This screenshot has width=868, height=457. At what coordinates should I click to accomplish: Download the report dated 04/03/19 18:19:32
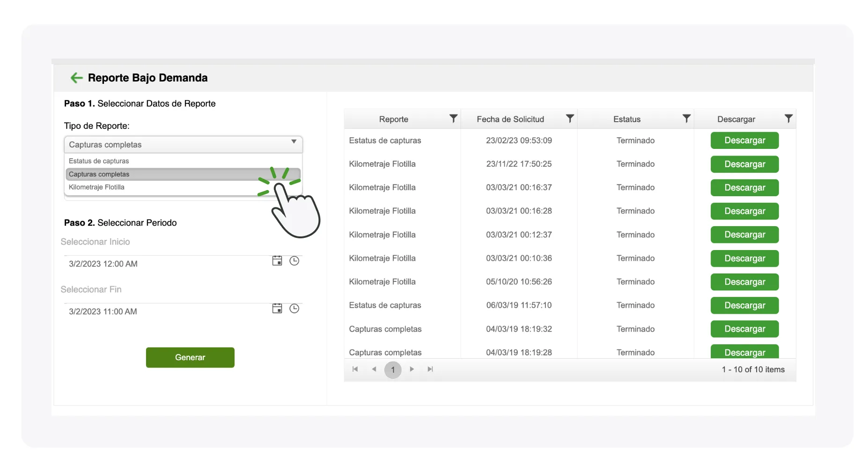tap(744, 329)
